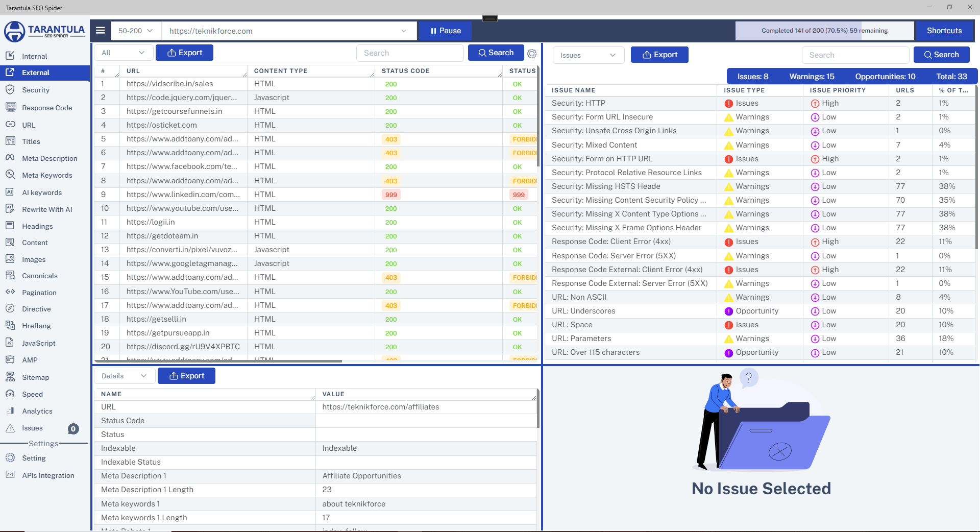Select Headings sidebar icon
The image size is (980, 532).
[x=10, y=226]
